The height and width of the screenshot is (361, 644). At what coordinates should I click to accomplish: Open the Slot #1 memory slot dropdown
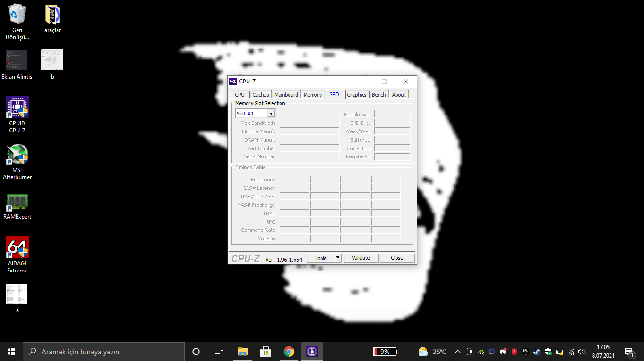[x=271, y=113]
